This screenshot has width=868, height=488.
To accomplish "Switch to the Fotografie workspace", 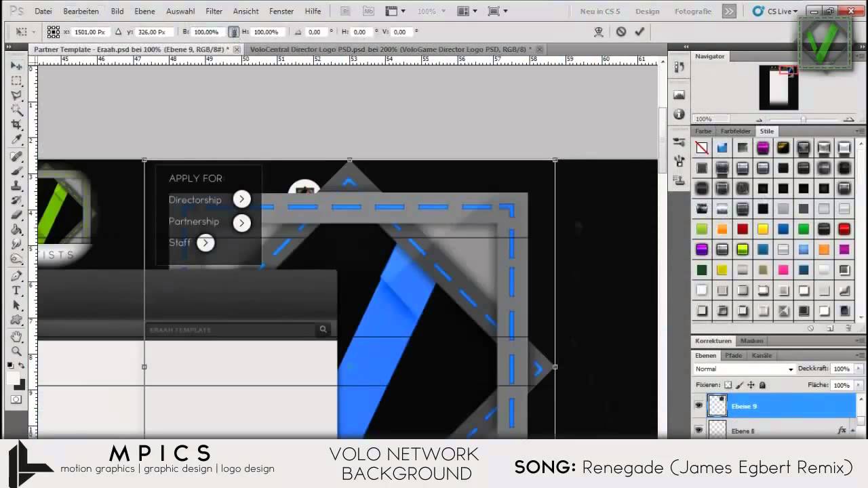I will pyautogui.click(x=693, y=12).
